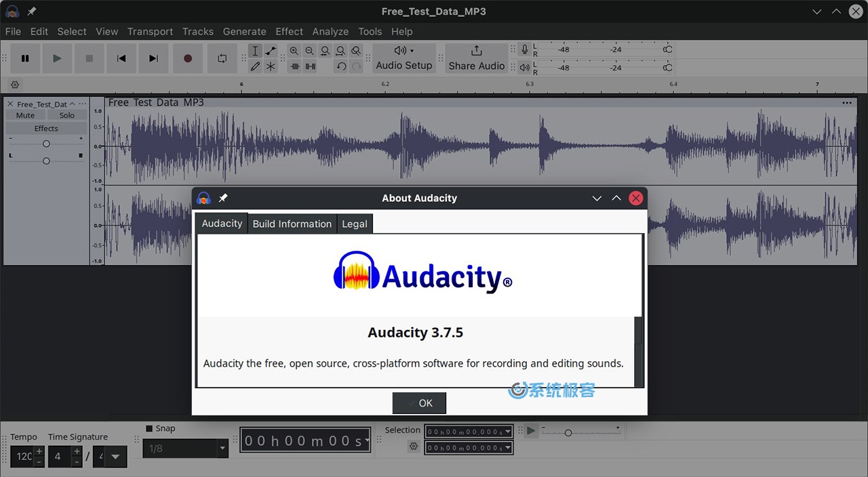The image size is (868, 477).
Task: Click the Share Audio button
Action: (477, 58)
